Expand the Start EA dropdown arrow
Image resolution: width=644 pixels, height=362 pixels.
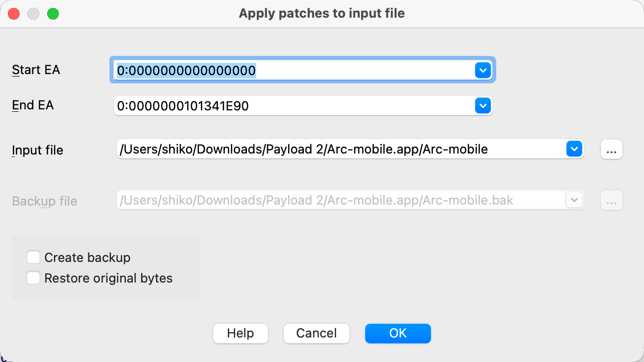(483, 71)
